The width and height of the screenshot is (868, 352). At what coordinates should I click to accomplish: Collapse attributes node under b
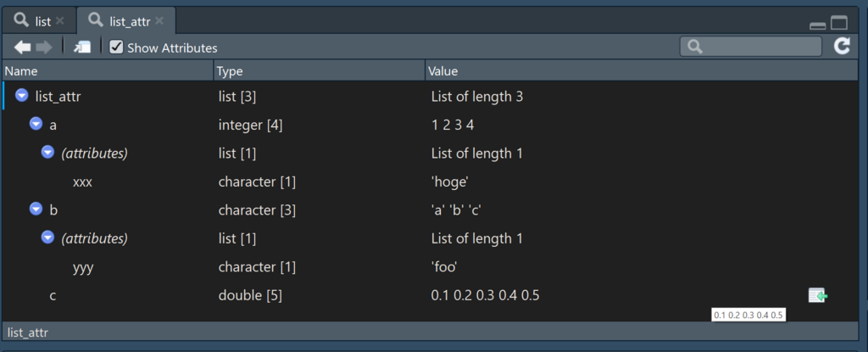pyautogui.click(x=48, y=237)
